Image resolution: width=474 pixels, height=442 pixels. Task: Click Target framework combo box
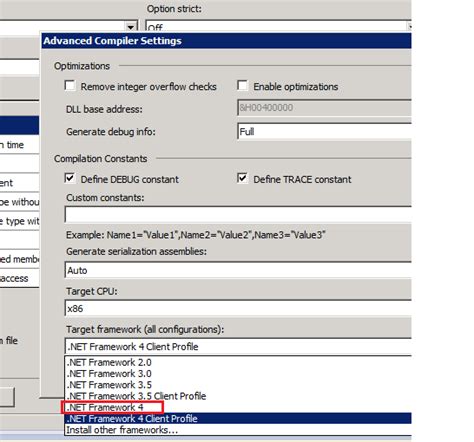coord(238,346)
